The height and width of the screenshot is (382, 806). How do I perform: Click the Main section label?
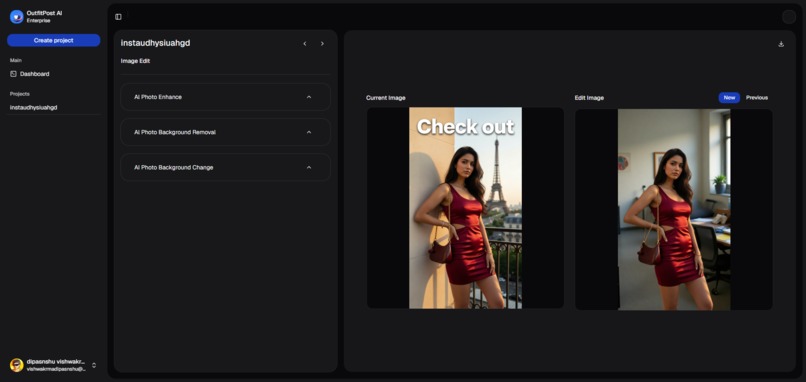pos(15,60)
